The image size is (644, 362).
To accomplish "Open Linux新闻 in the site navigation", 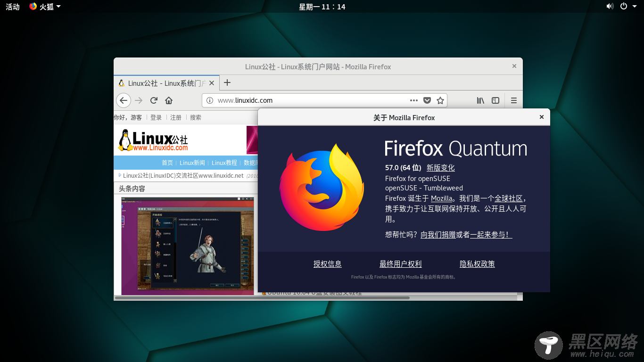I will 192,163.
